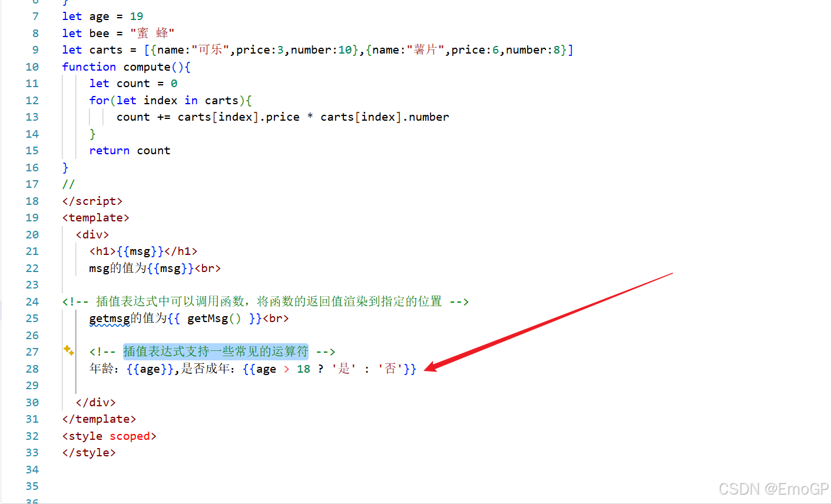Click the 'bee' variable name on line 8
This screenshot has width=831, height=504.
[100, 34]
